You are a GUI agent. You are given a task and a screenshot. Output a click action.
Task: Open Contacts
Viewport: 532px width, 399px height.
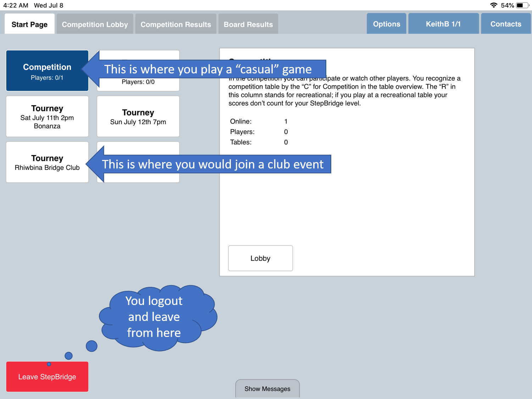[x=505, y=24]
